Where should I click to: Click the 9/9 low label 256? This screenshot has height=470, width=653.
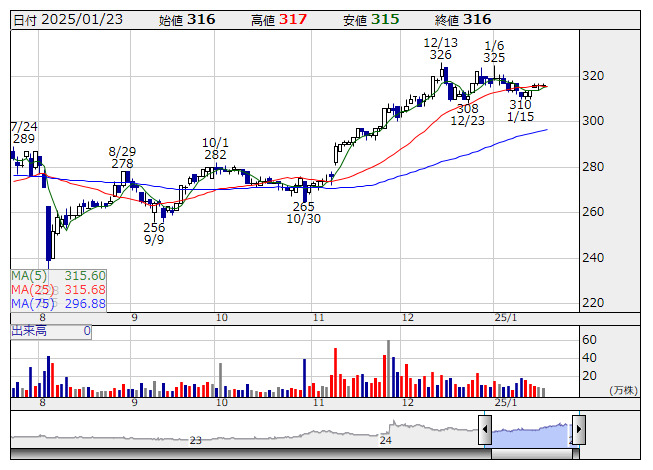(x=154, y=227)
